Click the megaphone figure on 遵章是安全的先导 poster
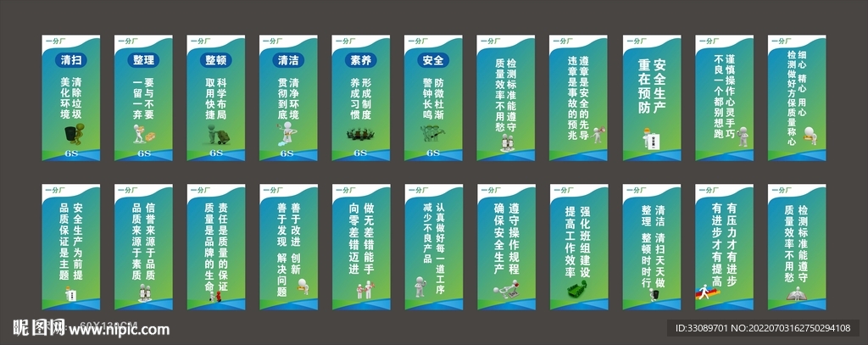Viewport: 868px width, 345px height. pyautogui.click(x=598, y=135)
